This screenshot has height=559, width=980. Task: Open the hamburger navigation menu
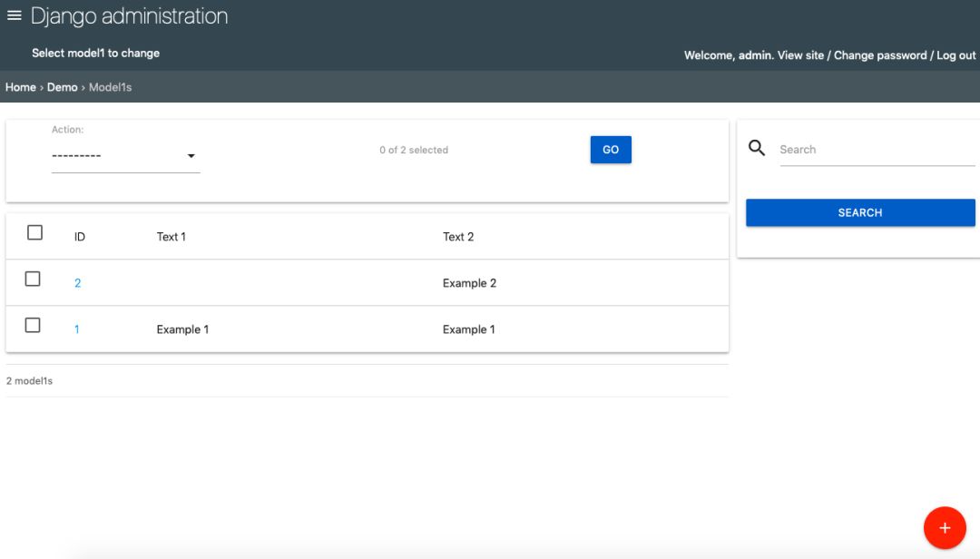point(15,15)
